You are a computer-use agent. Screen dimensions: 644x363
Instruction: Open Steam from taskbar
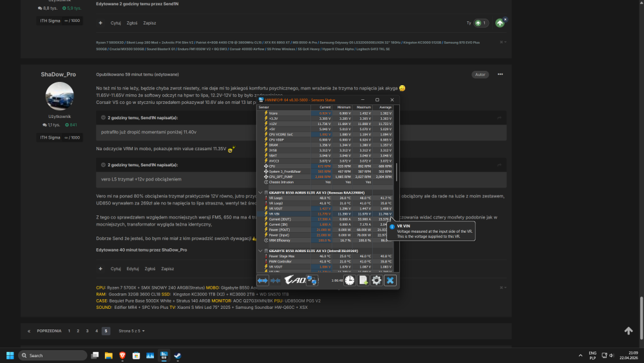click(x=178, y=356)
